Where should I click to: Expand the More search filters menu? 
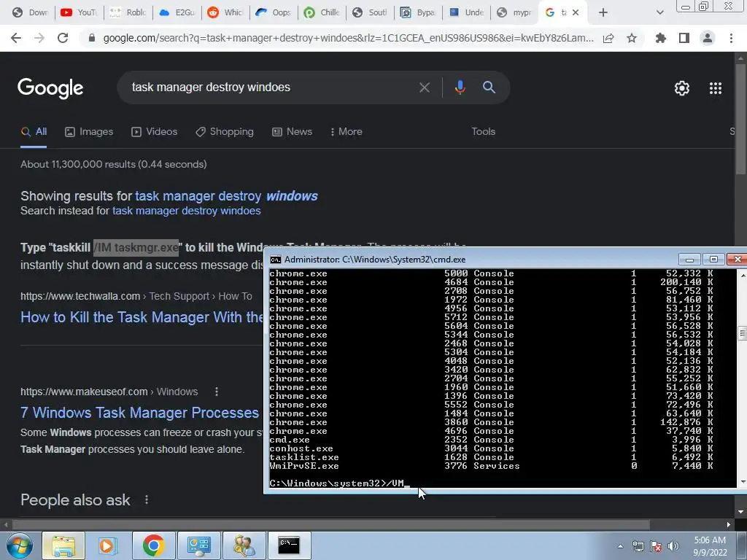(347, 131)
